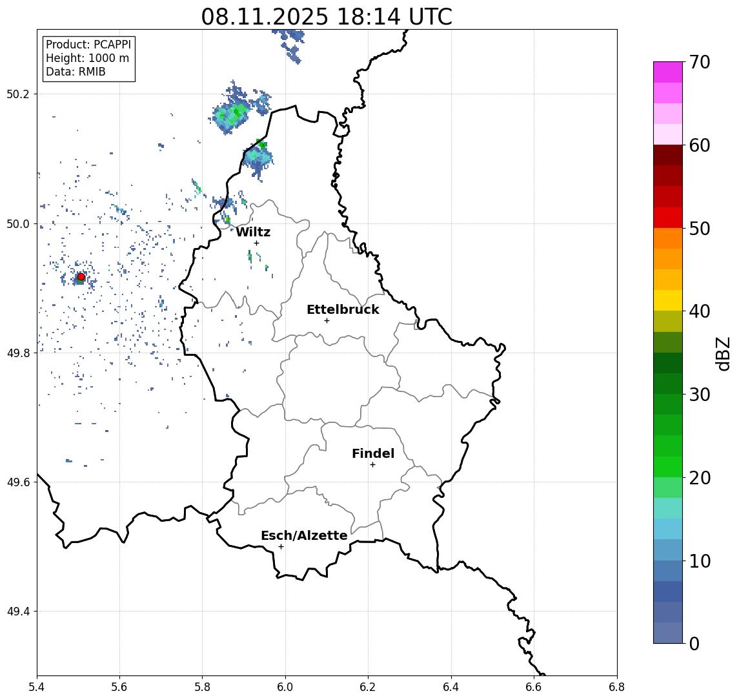
Task: Click the 50 colorbar tick label
Action: point(700,229)
